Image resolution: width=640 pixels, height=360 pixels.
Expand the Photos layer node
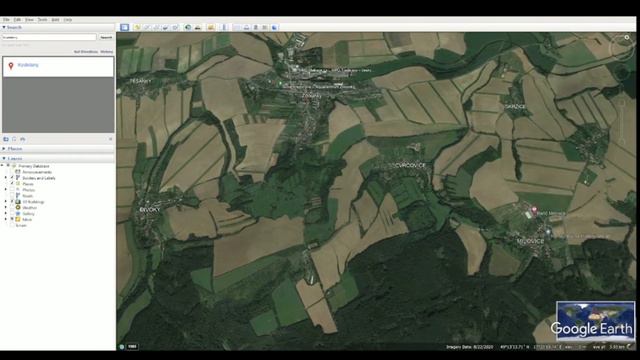click(x=6, y=190)
